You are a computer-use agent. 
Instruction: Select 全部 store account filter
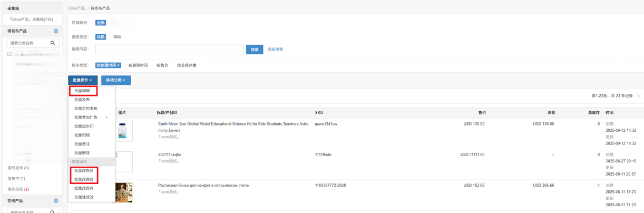click(x=100, y=23)
